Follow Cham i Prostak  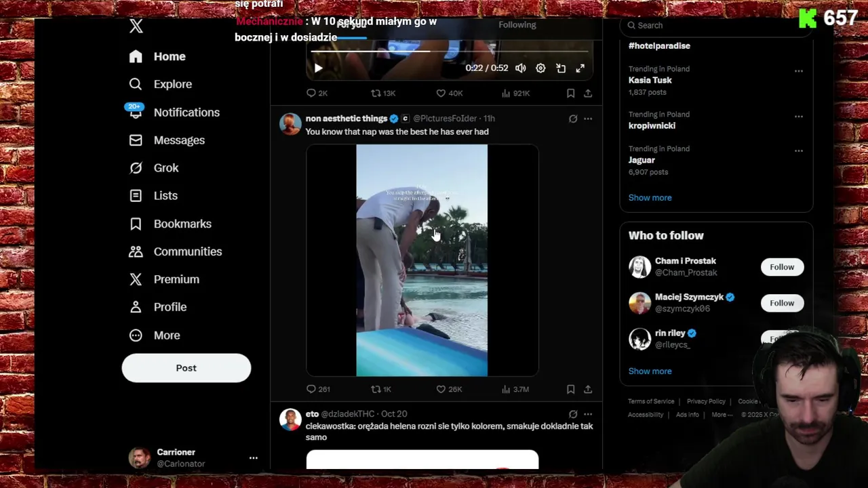point(782,267)
